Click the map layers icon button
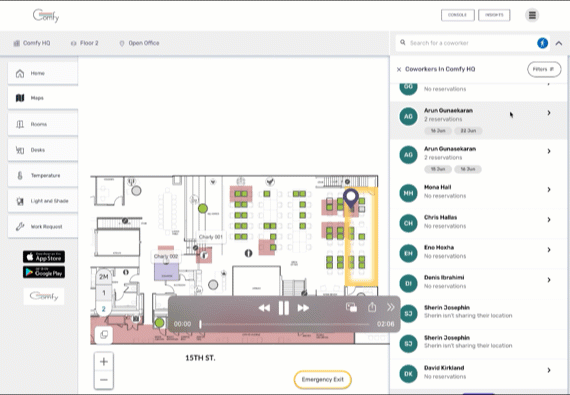 (104, 335)
